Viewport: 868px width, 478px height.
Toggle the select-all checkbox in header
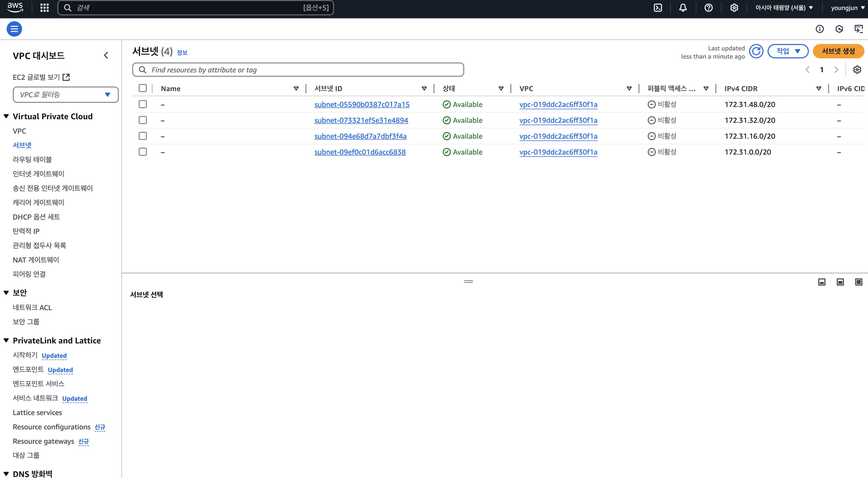tap(142, 88)
